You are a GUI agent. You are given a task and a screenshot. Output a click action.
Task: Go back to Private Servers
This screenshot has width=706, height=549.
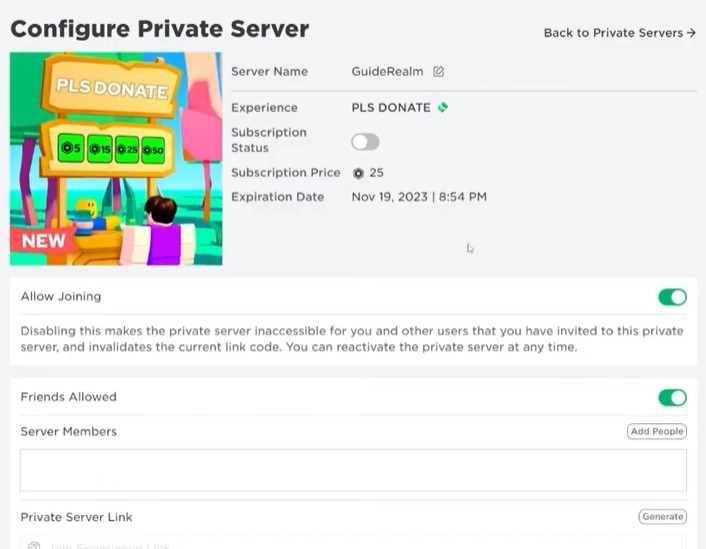619,33
